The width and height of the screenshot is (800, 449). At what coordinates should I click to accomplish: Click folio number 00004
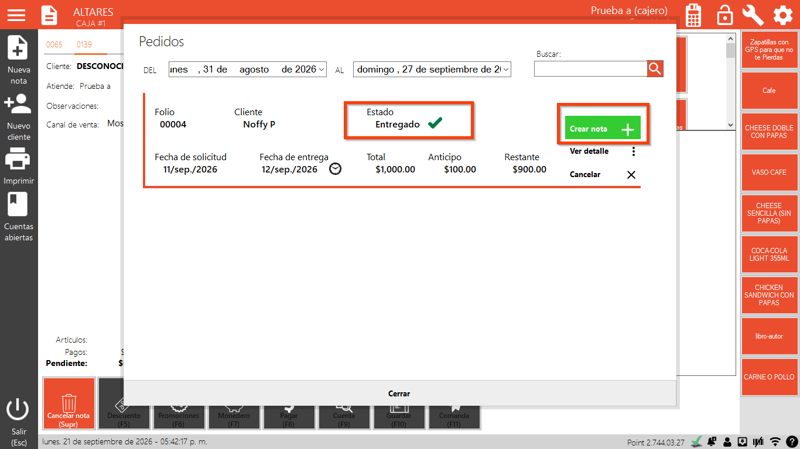click(x=173, y=124)
